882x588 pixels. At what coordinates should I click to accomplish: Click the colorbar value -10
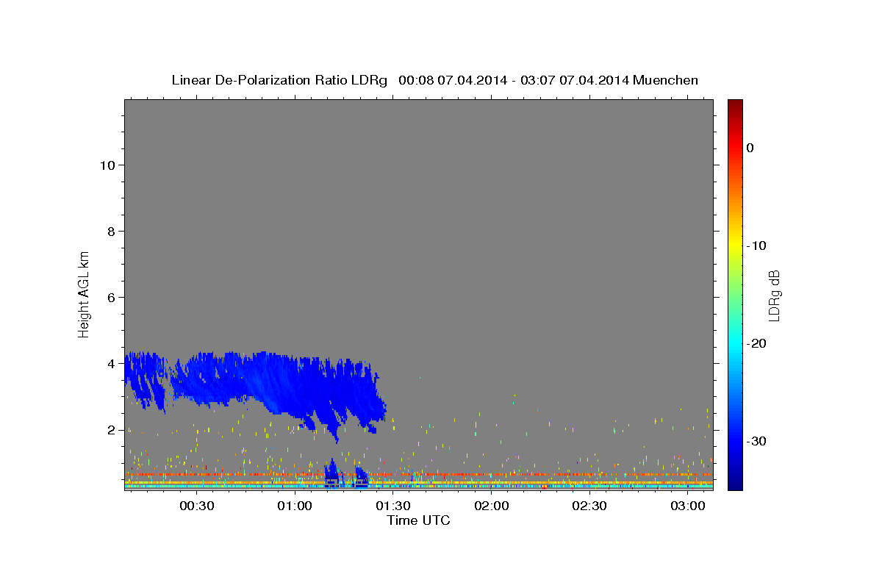point(757,245)
